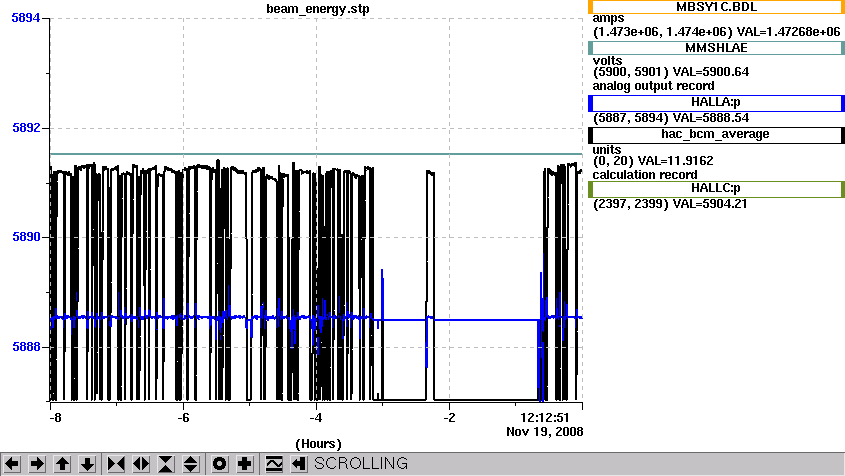This screenshot has height=476, width=845.
Task: Click the graph refresh wave icon
Action: point(274,464)
